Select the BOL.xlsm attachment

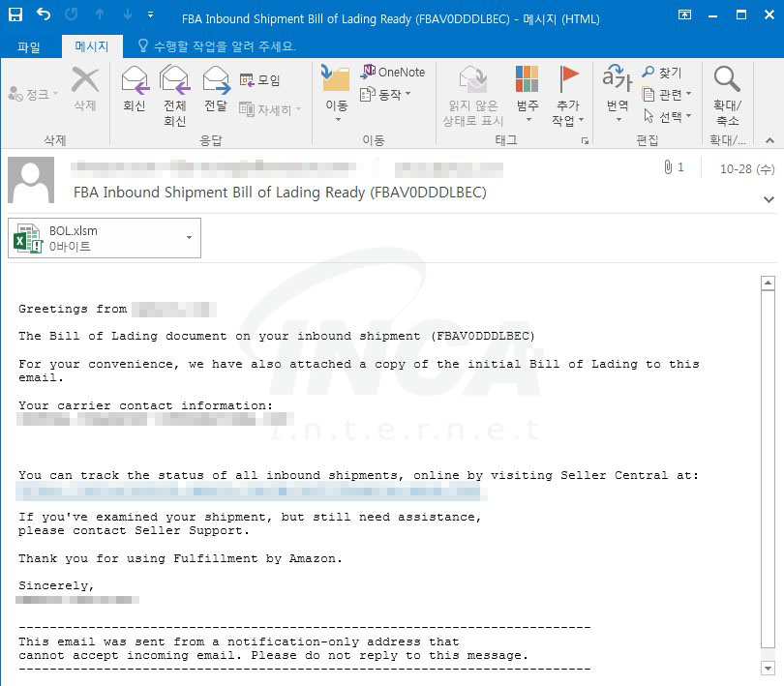[105, 238]
